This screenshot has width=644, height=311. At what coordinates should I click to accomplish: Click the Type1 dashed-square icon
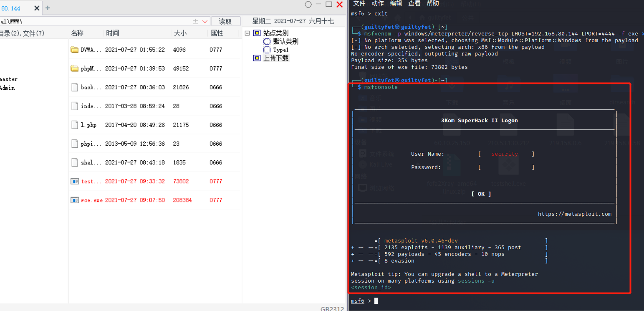(x=267, y=50)
